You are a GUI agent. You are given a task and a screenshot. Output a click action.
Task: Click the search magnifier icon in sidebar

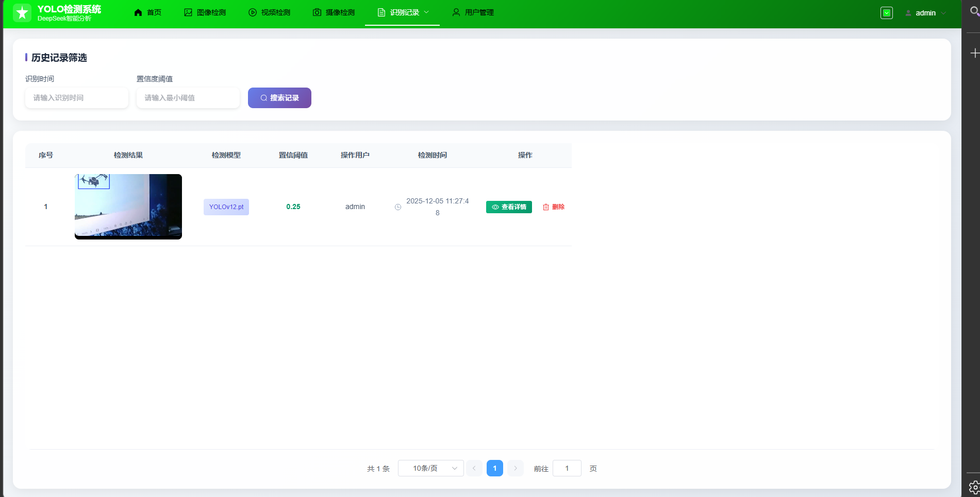(974, 11)
